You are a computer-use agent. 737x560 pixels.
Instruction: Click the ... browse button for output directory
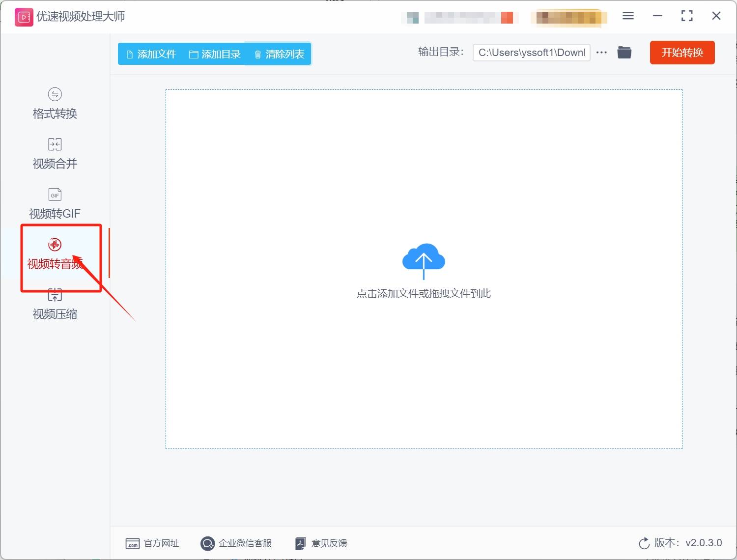[601, 52]
